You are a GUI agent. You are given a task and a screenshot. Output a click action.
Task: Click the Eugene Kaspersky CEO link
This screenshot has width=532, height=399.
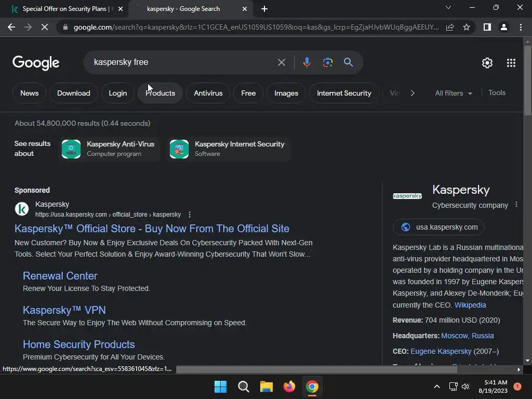click(441, 351)
